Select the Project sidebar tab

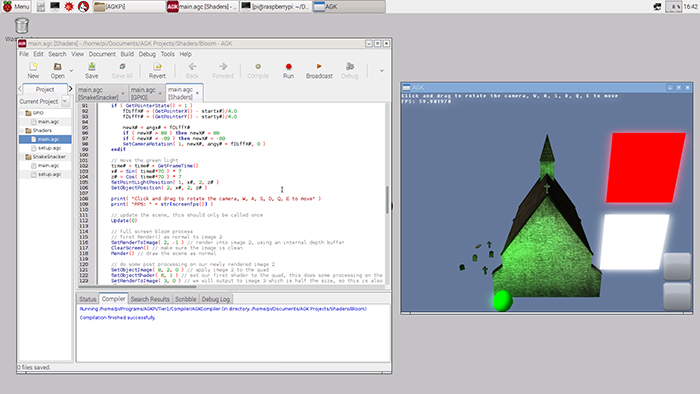pyautogui.click(x=45, y=89)
